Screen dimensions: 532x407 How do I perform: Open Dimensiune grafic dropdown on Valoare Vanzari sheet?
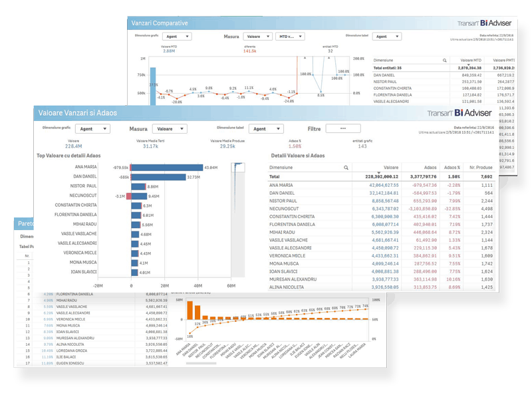coord(92,129)
